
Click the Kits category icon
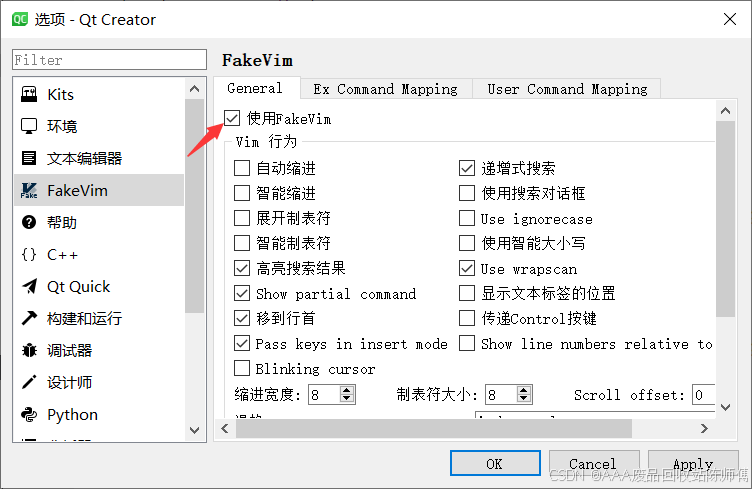[x=29, y=94]
